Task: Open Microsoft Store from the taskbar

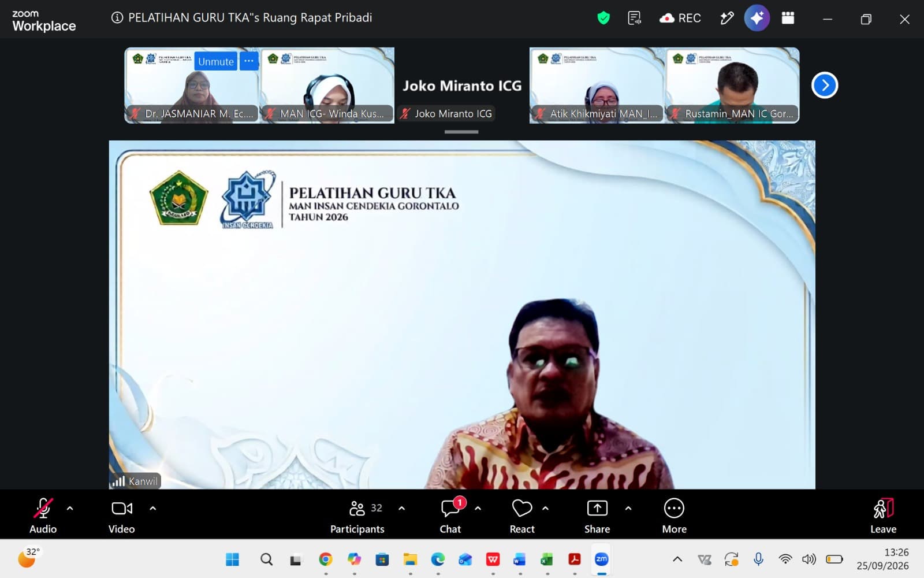Action: 382,560
